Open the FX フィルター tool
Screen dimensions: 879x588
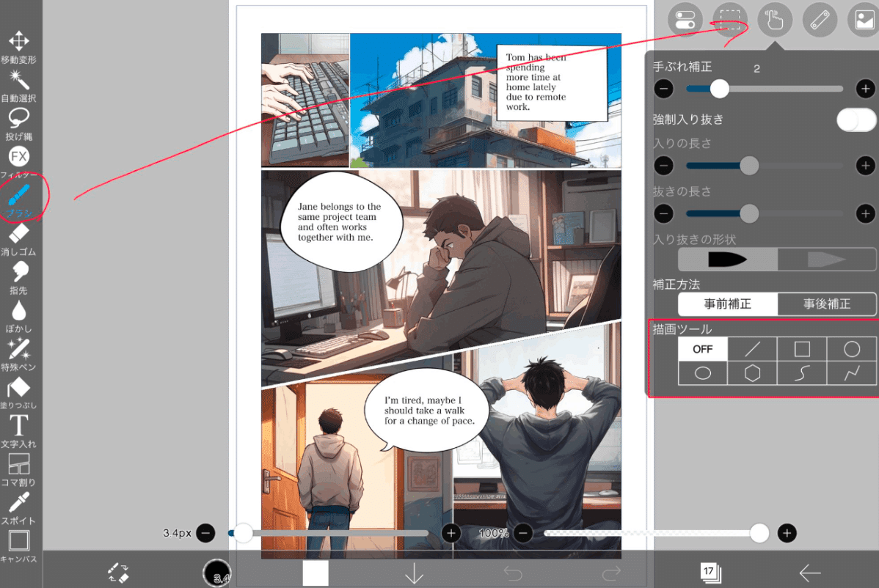point(18,162)
